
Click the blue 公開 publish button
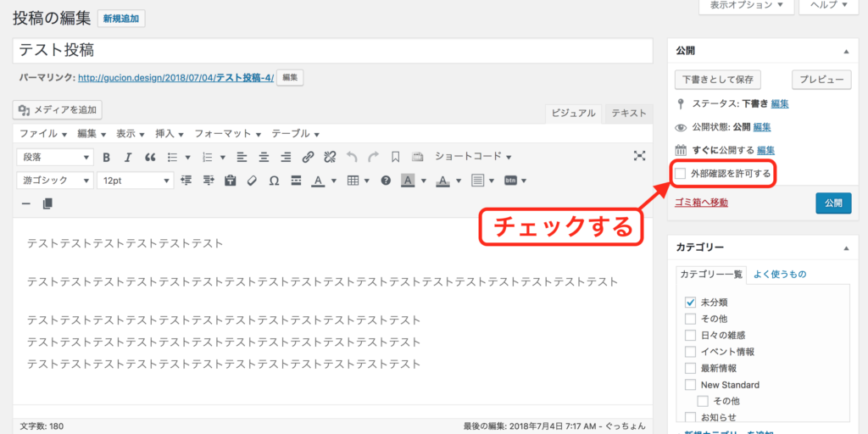click(832, 203)
